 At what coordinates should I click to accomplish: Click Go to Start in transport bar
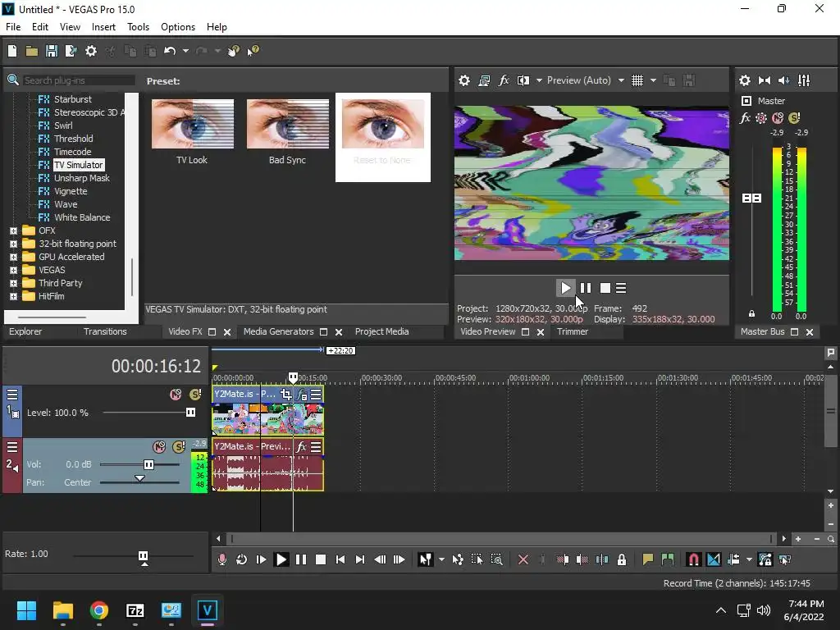[x=340, y=559]
